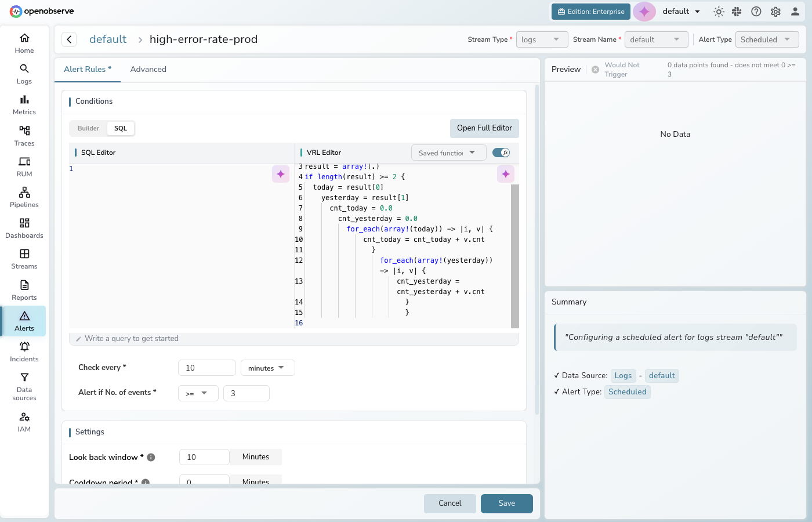This screenshot has width=812, height=522.
Task: Click VRL line 'today = result[0]'
Action: coord(348,187)
